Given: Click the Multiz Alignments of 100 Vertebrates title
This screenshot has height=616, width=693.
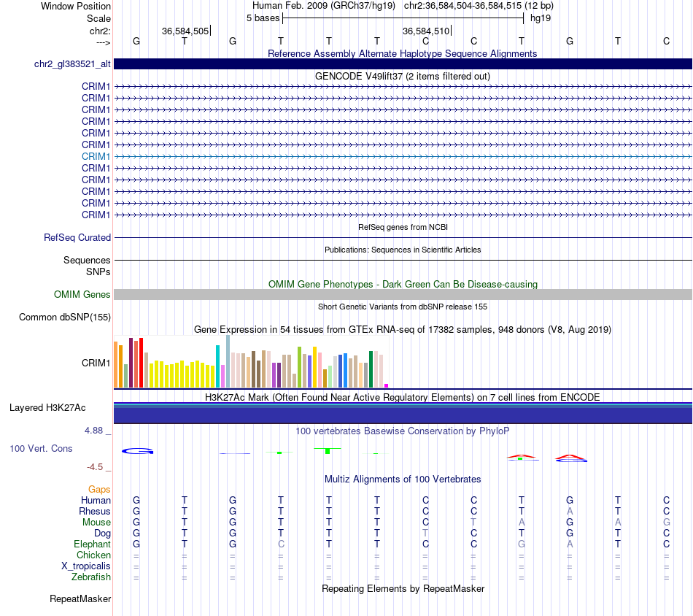Looking at the screenshot, I should pyautogui.click(x=403, y=479).
